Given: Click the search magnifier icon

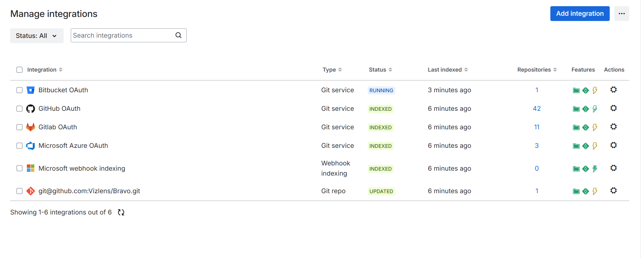Looking at the screenshot, I should click(x=178, y=35).
